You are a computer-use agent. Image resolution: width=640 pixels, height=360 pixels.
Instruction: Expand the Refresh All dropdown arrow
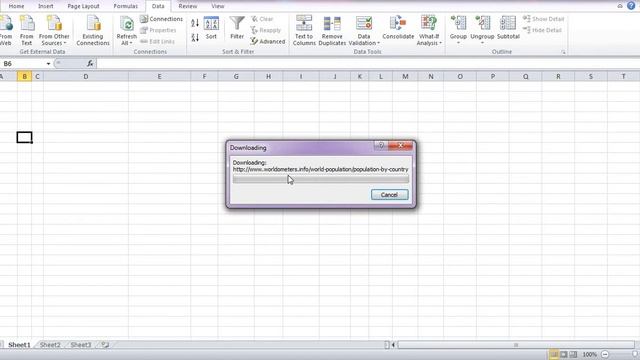(x=131, y=43)
